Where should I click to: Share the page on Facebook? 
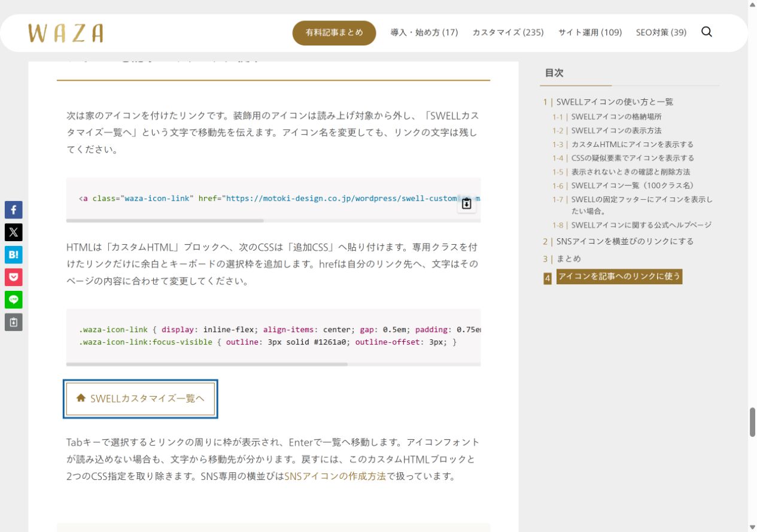(14, 209)
